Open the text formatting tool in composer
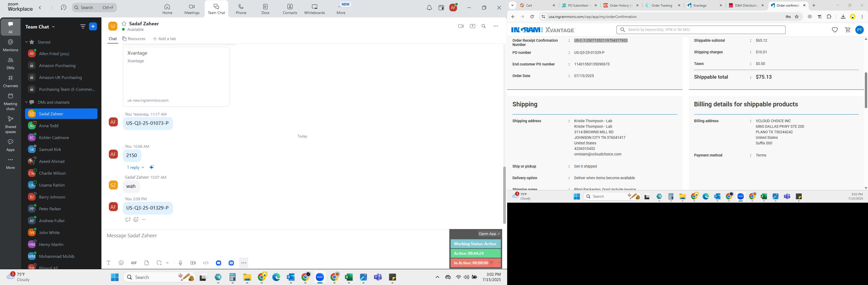This screenshot has height=285, width=868. [x=109, y=263]
